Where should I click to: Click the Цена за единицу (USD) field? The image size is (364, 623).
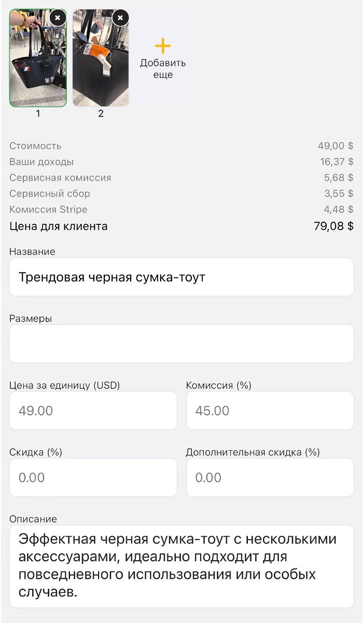tap(93, 410)
